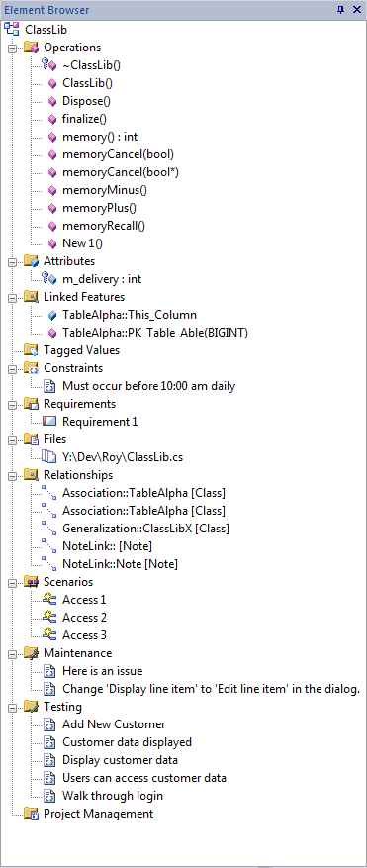Click the Linked Features folder icon
The image size is (367, 868).
pos(31,297)
